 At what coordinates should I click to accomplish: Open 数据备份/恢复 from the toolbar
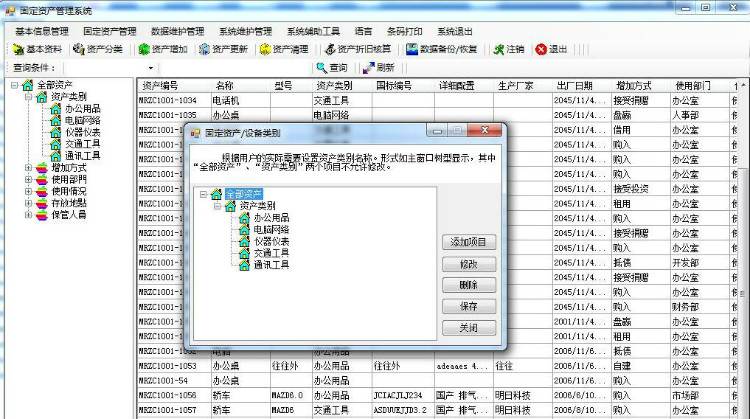(441, 49)
